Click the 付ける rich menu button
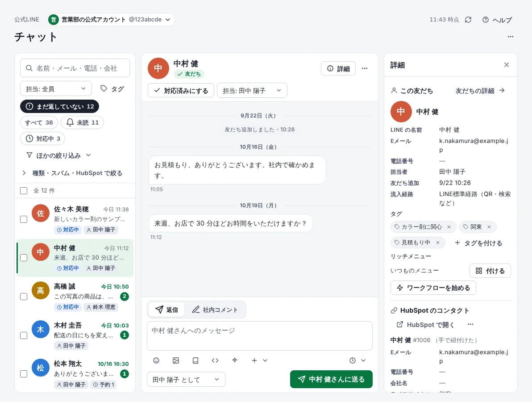Screen dimensions: 532x402 click(490, 271)
